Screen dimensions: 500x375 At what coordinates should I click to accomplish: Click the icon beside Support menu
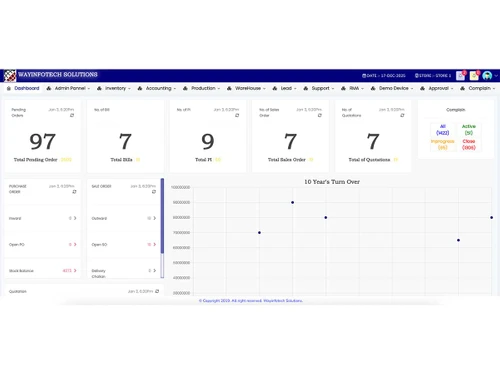(x=305, y=88)
